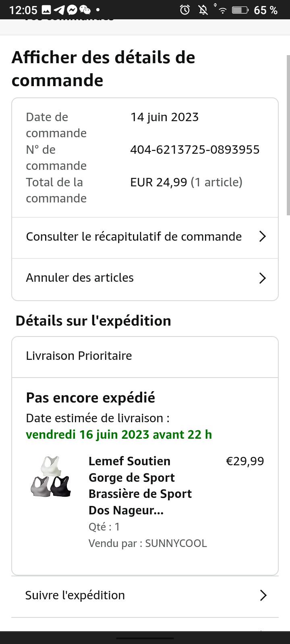Tap the muted bell status icon
The image size is (290, 644).
pos(203,10)
